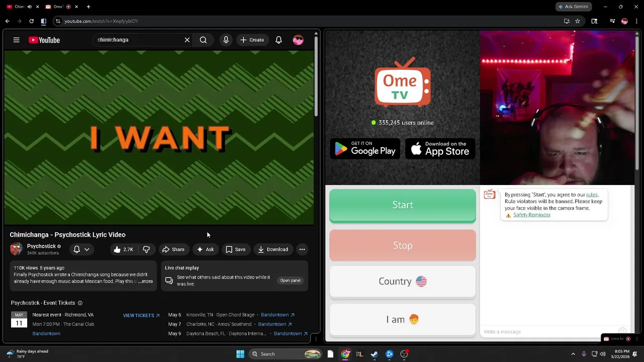Open the Chrome three-dot menu
This screenshot has height=362, width=644.
(x=637, y=21)
